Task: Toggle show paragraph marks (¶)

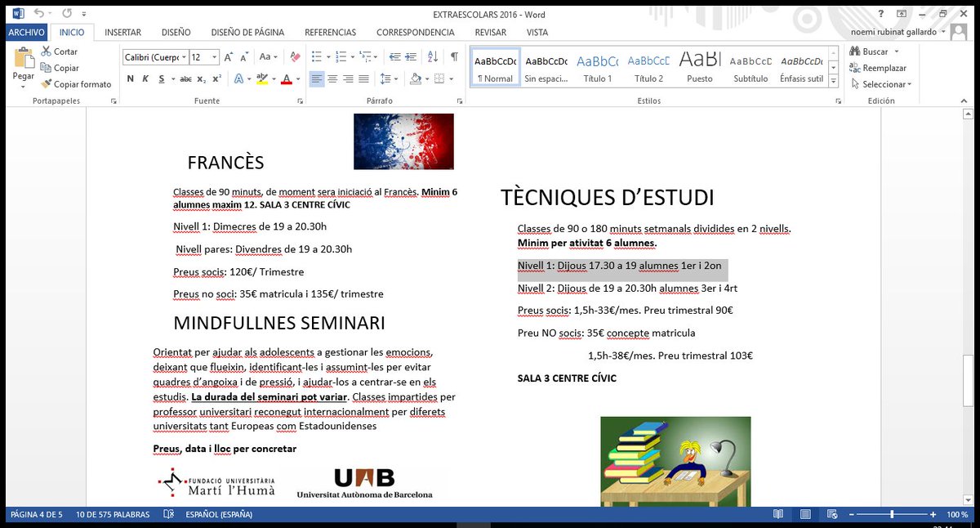Action: coord(454,57)
